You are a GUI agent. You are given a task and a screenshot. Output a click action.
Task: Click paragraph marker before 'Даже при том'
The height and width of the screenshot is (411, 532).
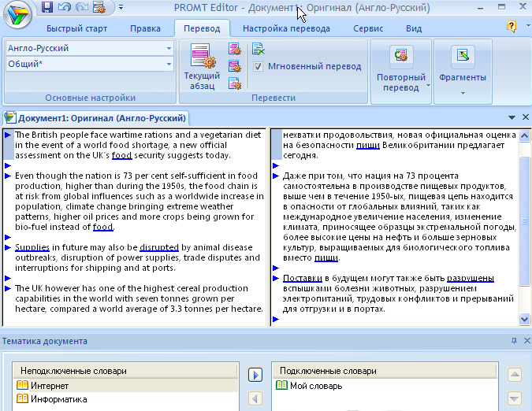[x=276, y=176]
